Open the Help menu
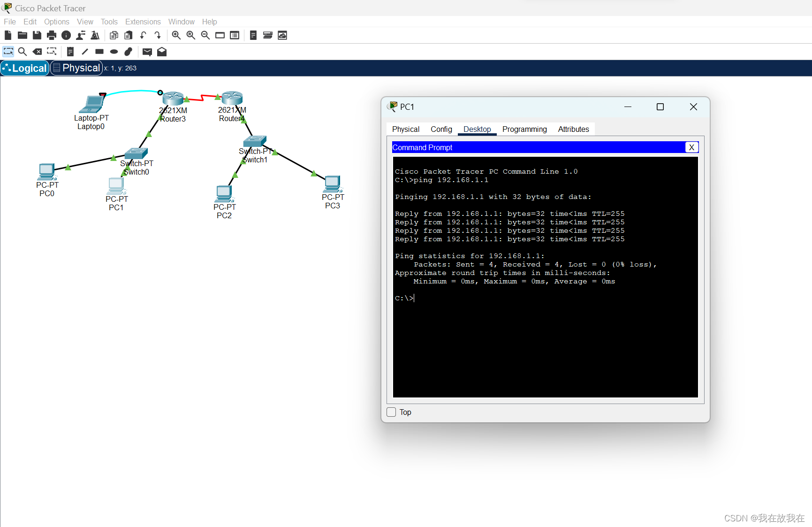The image size is (812, 527). coord(210,22)
